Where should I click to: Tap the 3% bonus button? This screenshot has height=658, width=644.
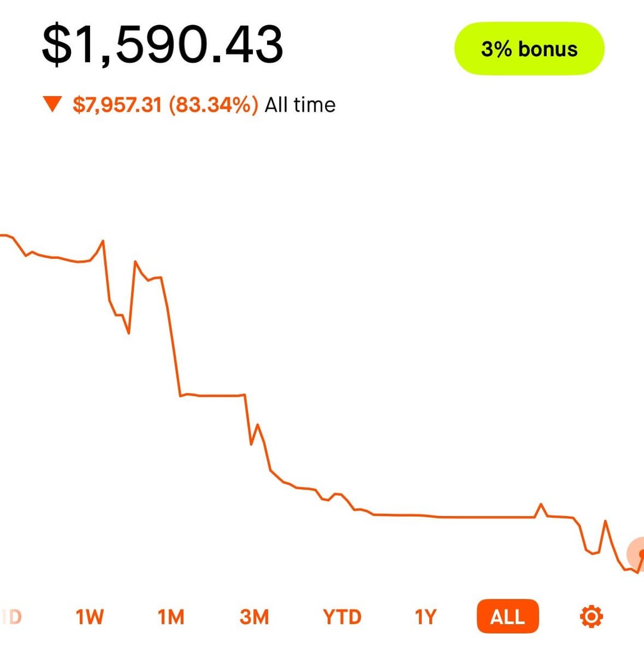529,49
